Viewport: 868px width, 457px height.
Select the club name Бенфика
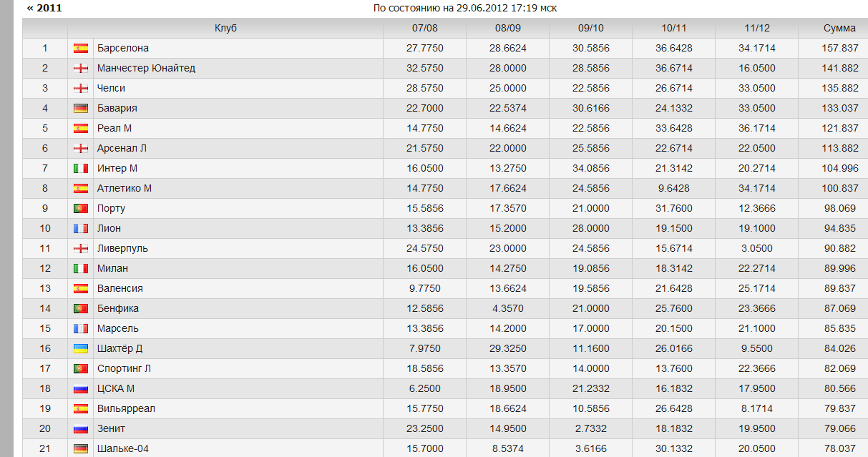point(118,308)
